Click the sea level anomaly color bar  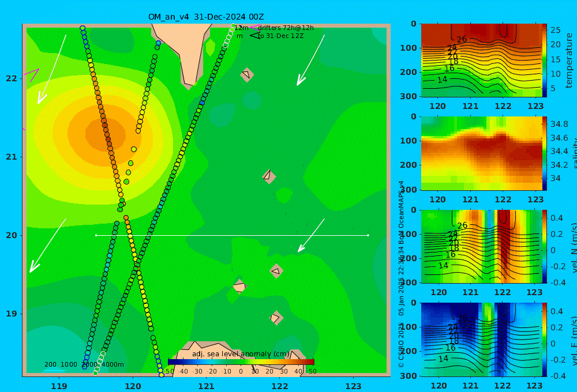point(241,362)
